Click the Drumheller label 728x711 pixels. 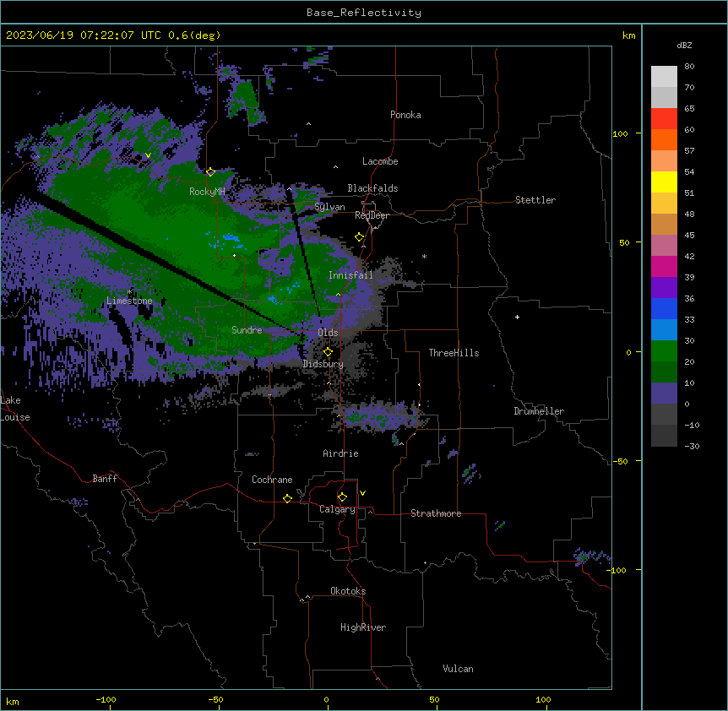coord(539,411)
